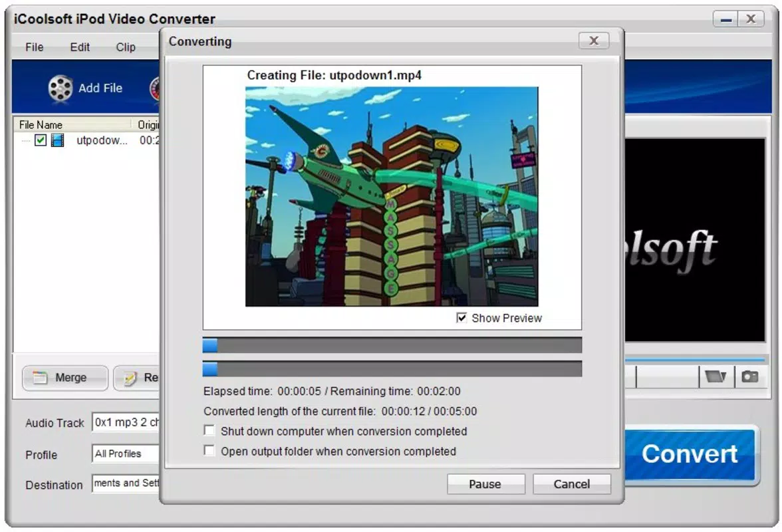Enable Shut down computer when conversion completed
Screen dimensions: 782x532
pos(209,430)
